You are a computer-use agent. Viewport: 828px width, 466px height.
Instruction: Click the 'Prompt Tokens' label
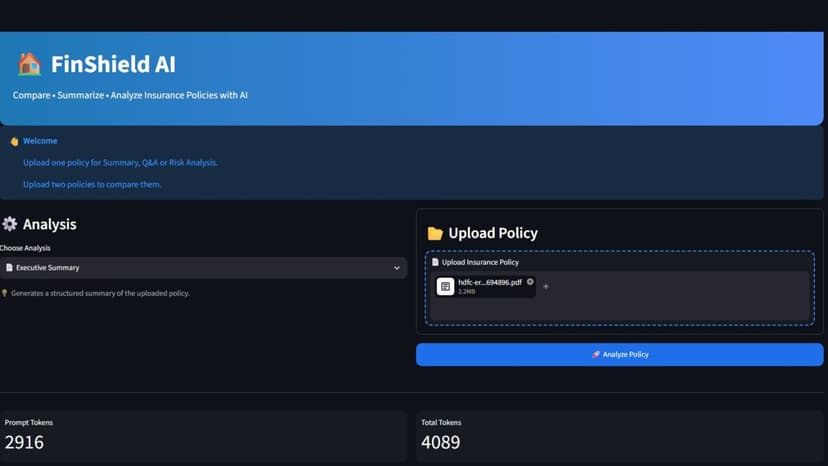click(29, 423)
